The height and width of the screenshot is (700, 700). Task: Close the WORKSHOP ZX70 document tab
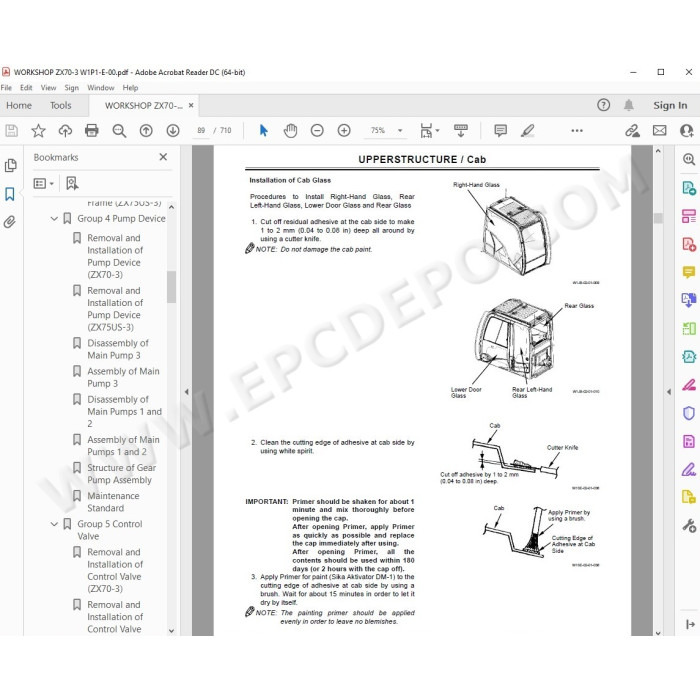[191, 105]
